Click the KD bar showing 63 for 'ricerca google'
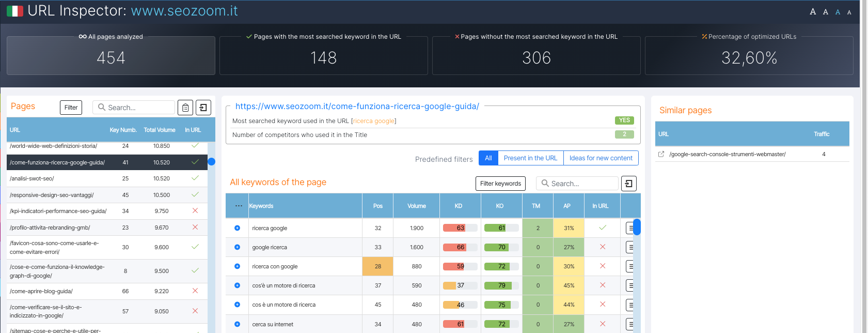 460,228
